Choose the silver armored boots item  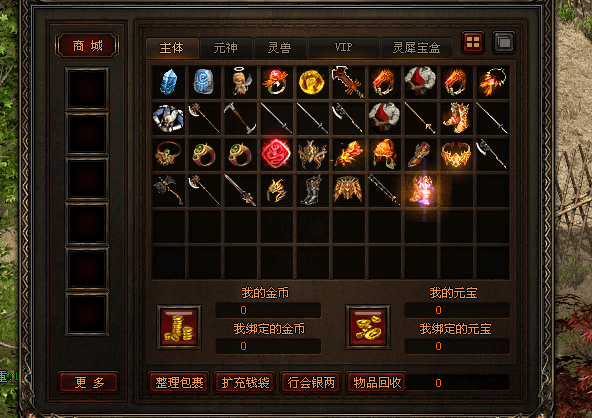pyautogui.click(x=311, y=190)
